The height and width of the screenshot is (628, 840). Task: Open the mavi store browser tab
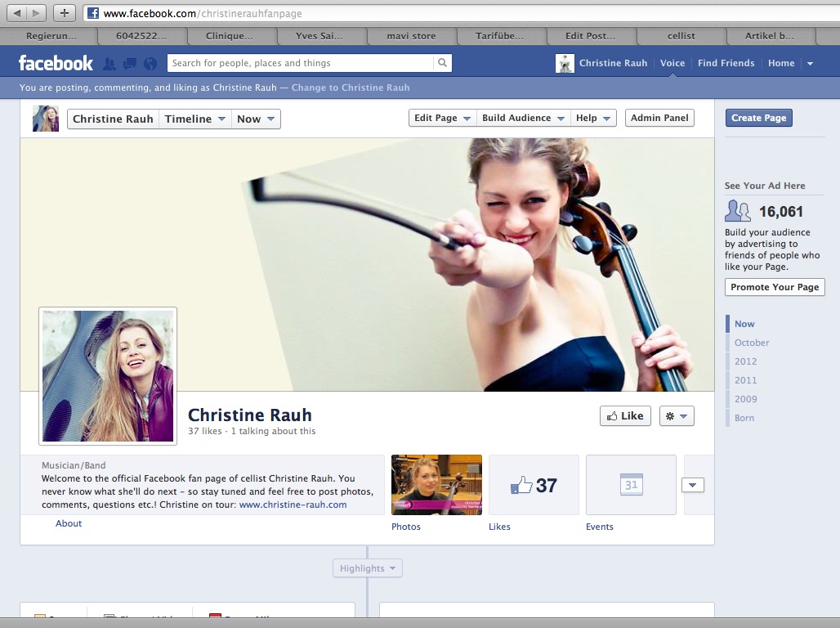tap(412, 36)
